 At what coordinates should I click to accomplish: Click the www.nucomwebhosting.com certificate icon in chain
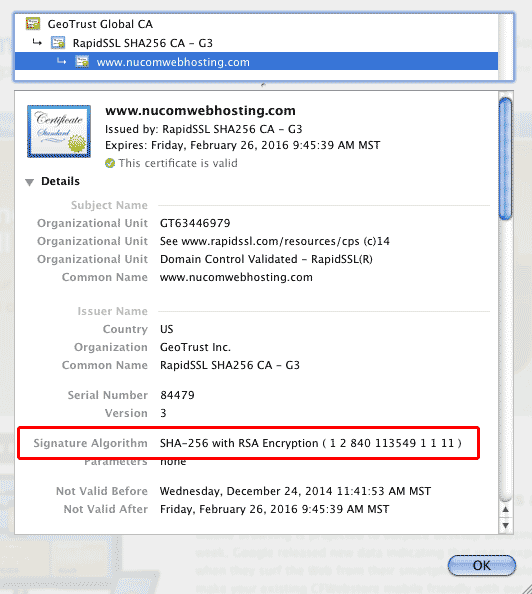(82, 61)
